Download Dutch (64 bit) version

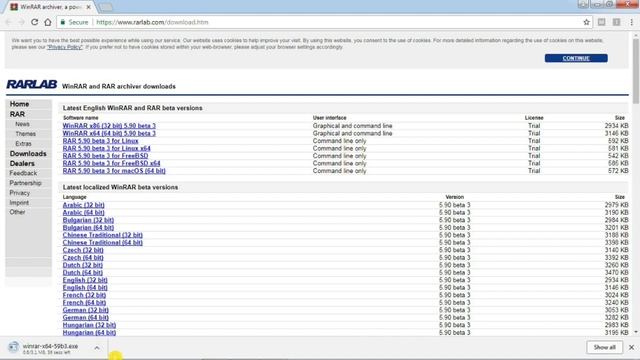pyautogui.click(x=82, y=273)
